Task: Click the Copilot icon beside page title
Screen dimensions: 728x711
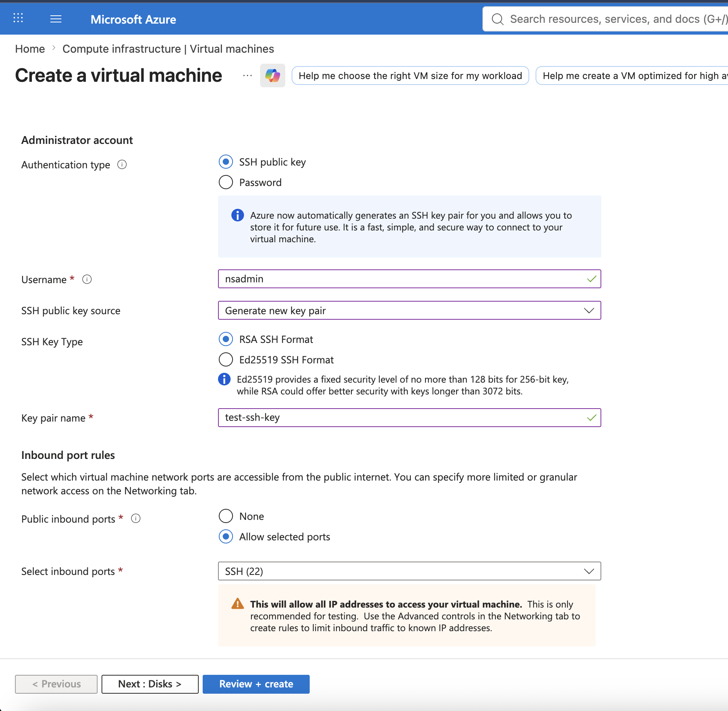Action: point(272,76)
